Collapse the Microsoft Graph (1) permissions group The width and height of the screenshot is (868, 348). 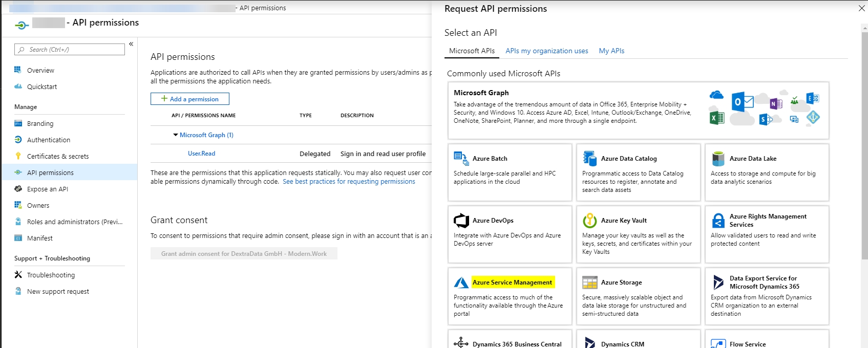pyautogui.click(x=176, y=135)
